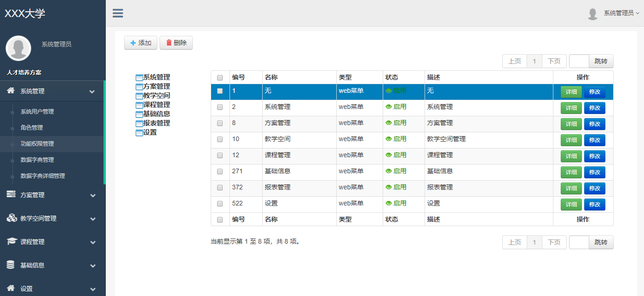644x296 pixels.
Task: Click the eye status icon in 设置 row
Action: coord(389,203)
